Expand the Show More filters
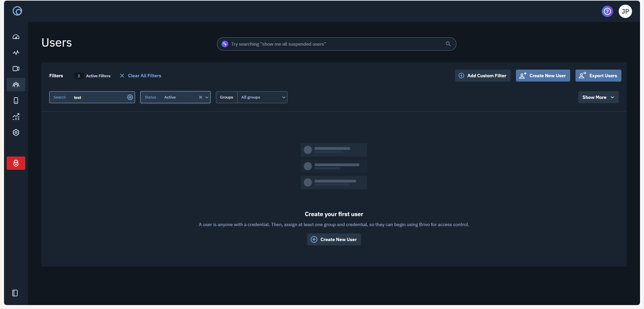The height and width of the screenshot is (309, 644). click(x=598, y=97)
